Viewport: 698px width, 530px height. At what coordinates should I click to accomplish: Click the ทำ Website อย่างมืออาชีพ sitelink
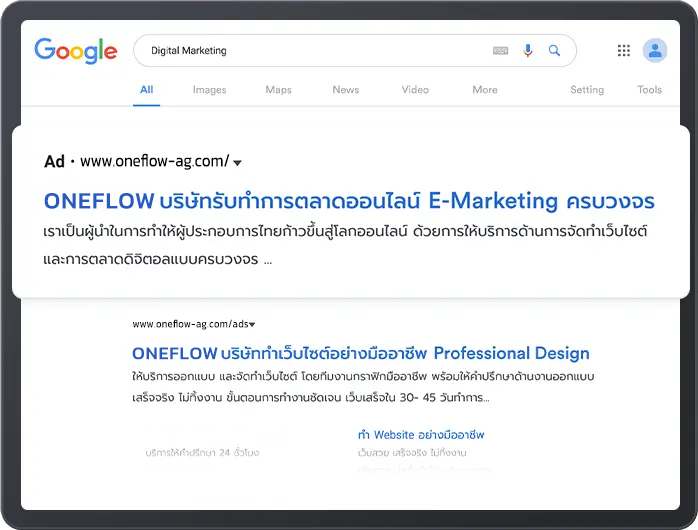pyautogui.click(x=421, y=435)
